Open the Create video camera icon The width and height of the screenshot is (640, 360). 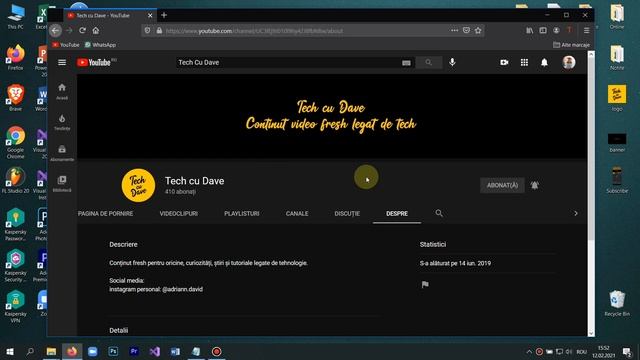[x=504, y=62]
